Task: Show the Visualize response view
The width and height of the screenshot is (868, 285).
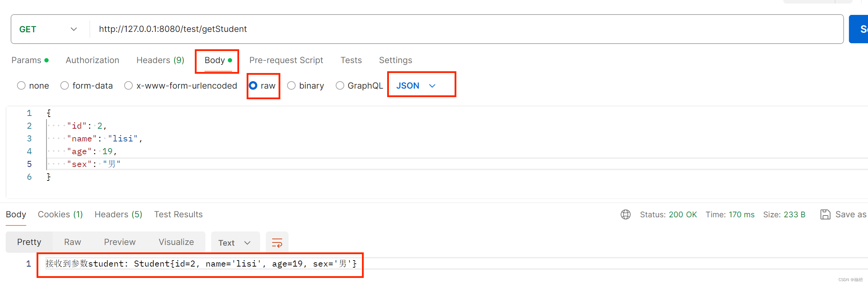Action: 176,242
